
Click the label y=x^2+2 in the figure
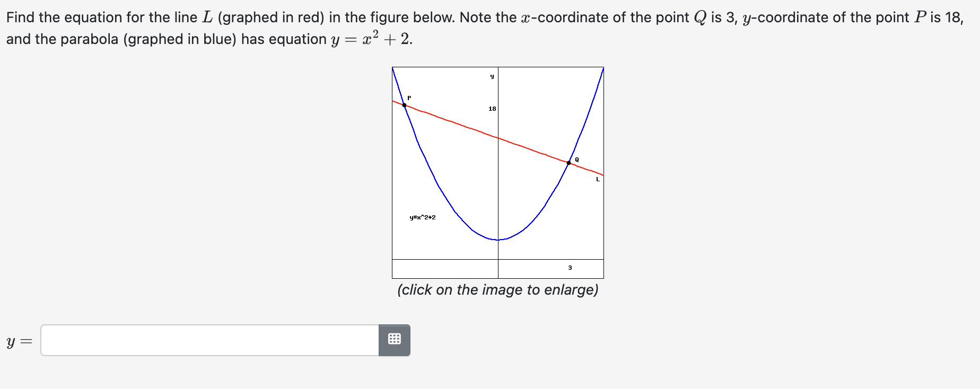(422, 217)
